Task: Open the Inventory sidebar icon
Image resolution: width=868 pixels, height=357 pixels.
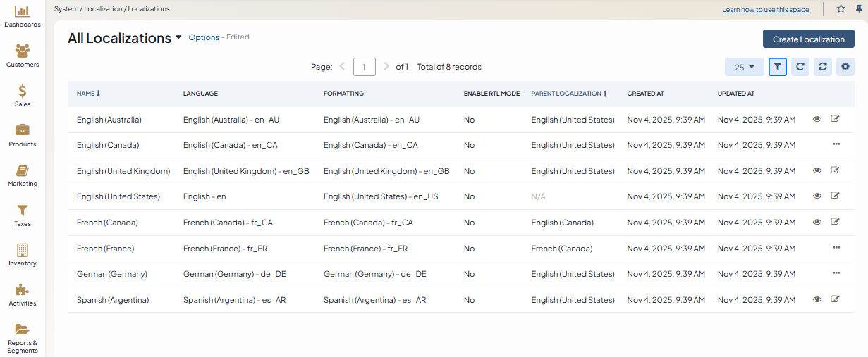Action: coord(23,255)
